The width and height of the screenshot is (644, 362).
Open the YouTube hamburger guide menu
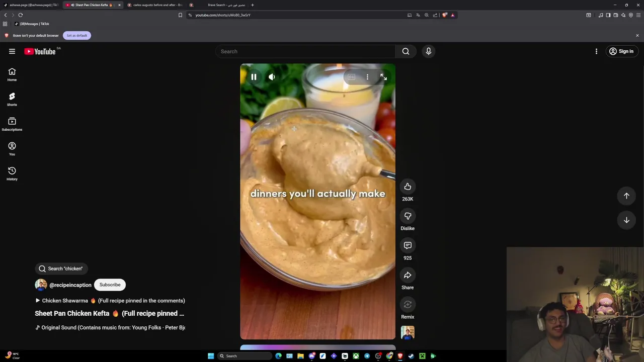click(12, 51)
